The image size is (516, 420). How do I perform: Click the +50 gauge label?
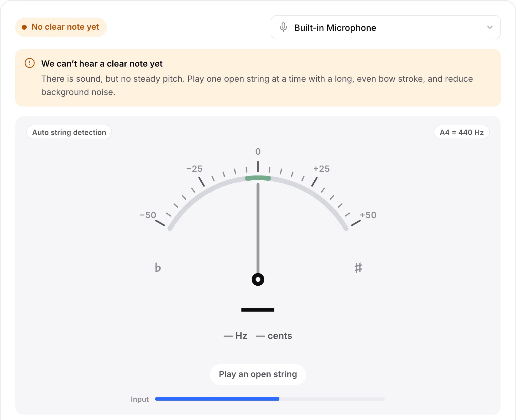(368, 215)
